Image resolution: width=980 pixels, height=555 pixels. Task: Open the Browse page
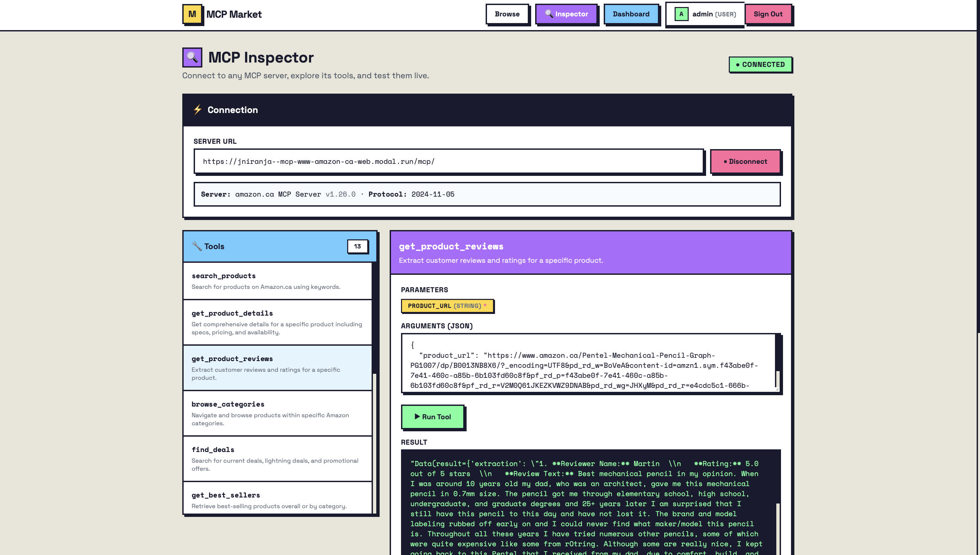[507, 14]
